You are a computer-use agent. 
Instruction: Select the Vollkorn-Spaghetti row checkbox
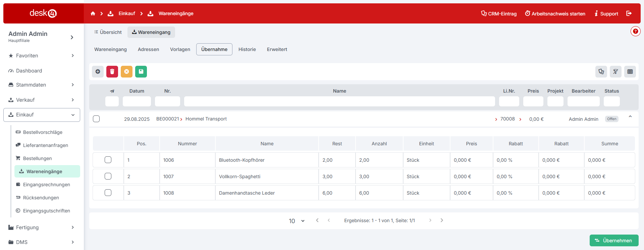108,176
